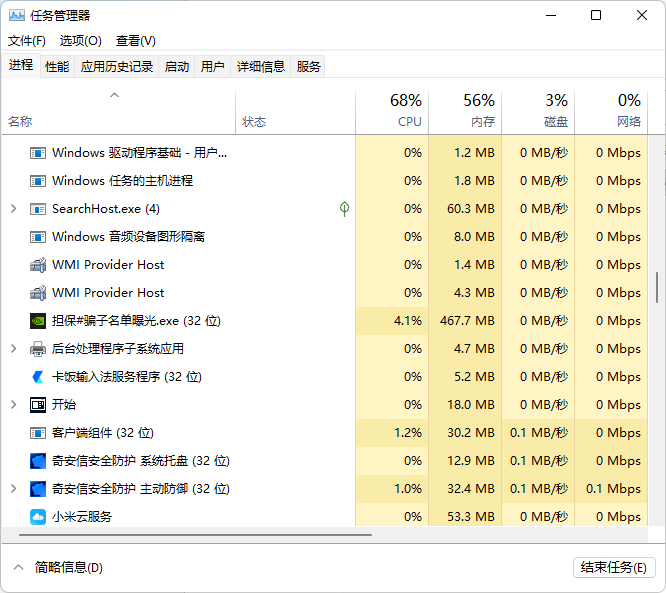Switch to the 启动 tab

point(177,67)
